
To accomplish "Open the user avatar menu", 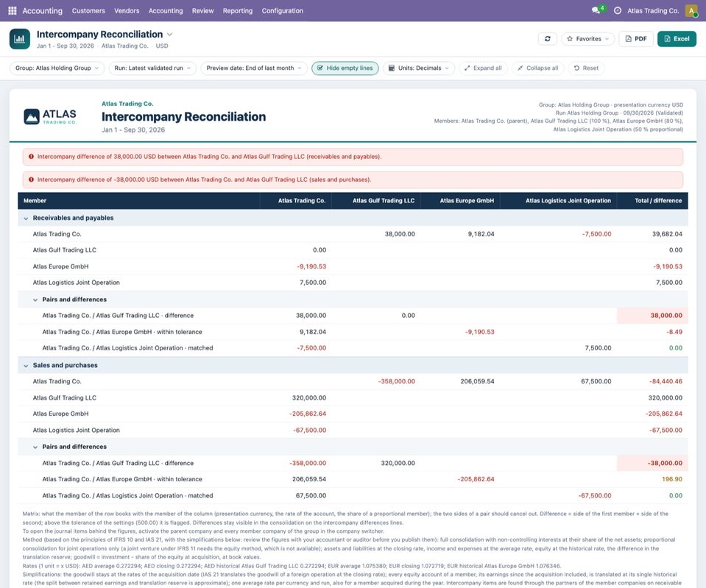I will click(691, 10).
